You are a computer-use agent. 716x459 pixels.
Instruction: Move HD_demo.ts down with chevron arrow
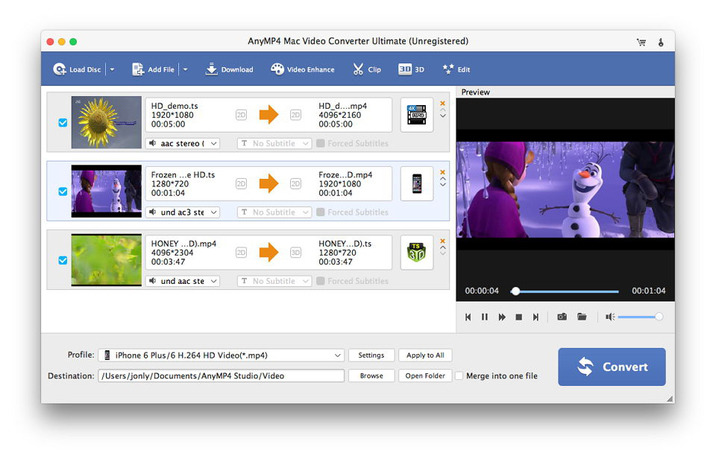442,116
